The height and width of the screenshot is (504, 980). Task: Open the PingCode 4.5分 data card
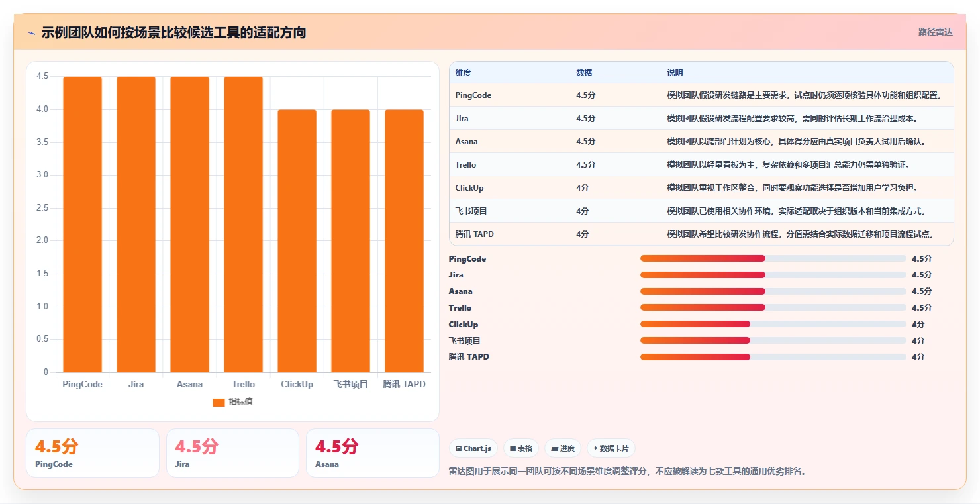[93, 453]
